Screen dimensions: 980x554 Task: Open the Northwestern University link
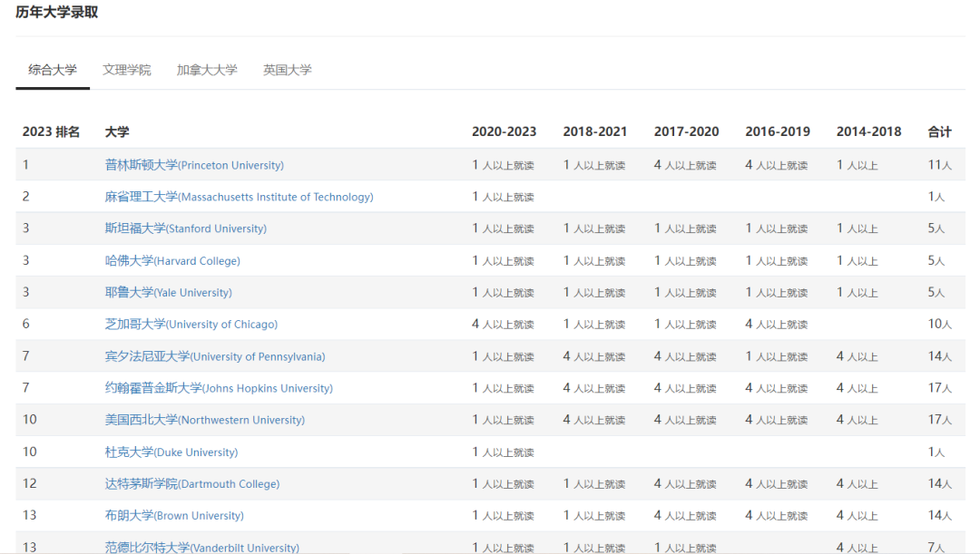point(205,420)
